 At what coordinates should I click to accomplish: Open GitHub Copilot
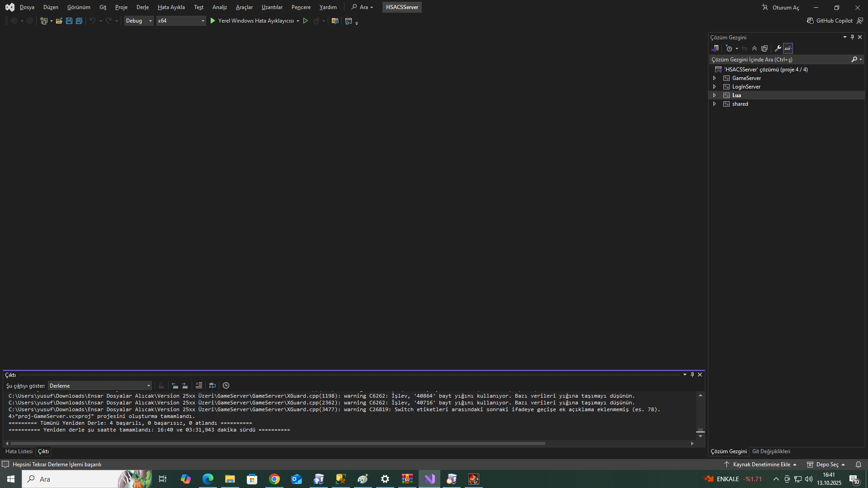coord(830,21)
